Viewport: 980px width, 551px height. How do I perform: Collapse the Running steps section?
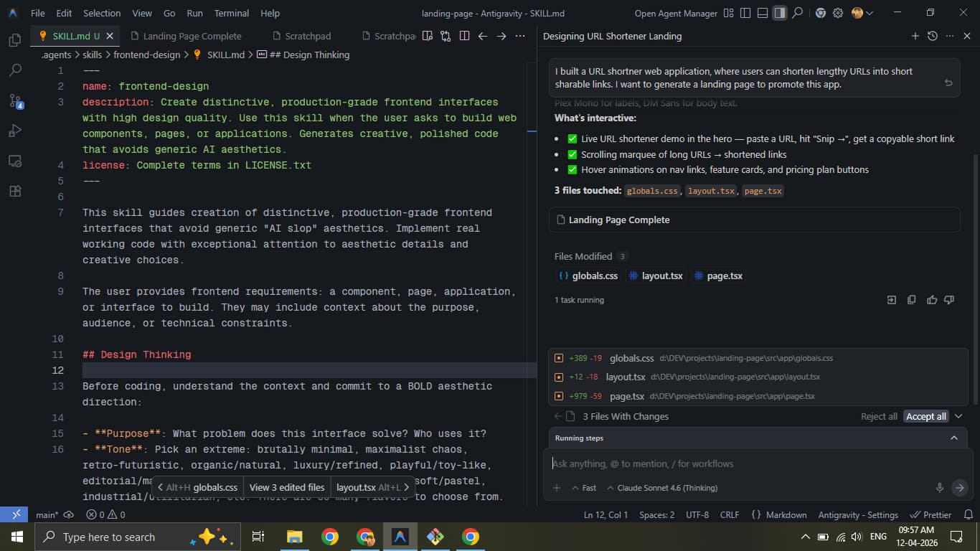click(953, 438)
